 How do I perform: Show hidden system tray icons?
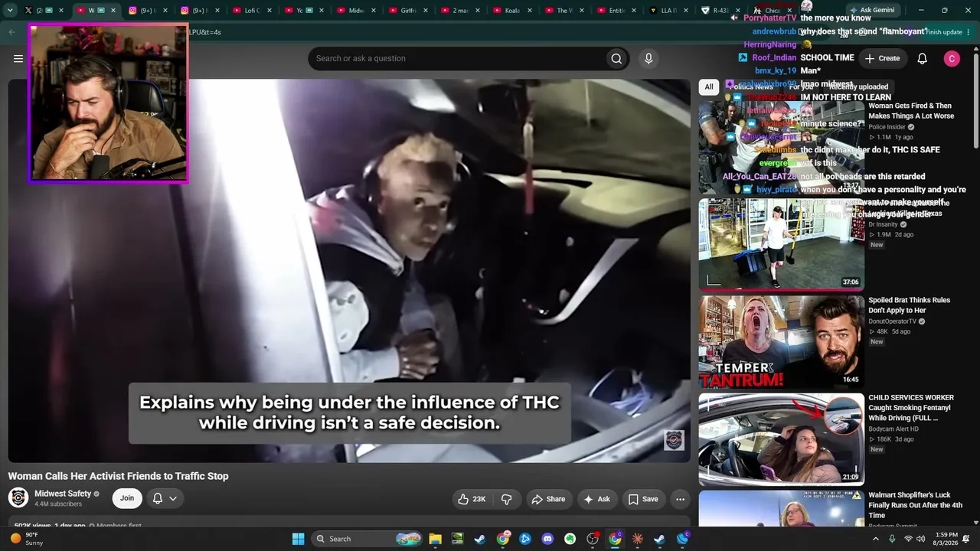click(x=876, y=539)
